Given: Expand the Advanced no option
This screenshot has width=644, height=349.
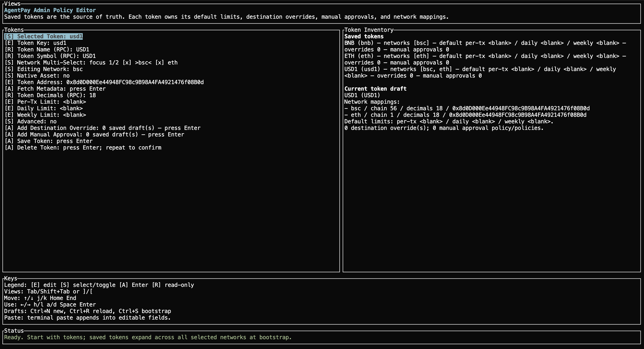Looking at the screenshot, I should pyautogui.click(x=31, y=121).
